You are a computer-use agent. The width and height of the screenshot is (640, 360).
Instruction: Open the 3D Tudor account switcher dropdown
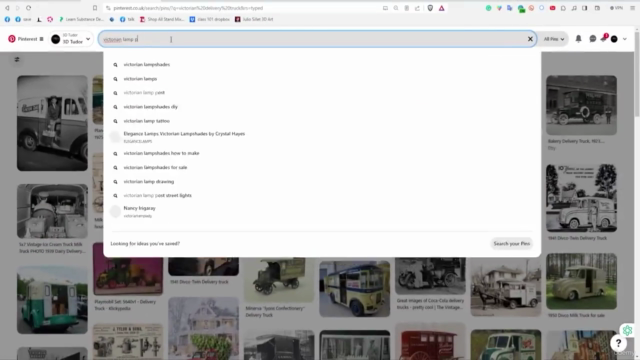pos(71,39)
